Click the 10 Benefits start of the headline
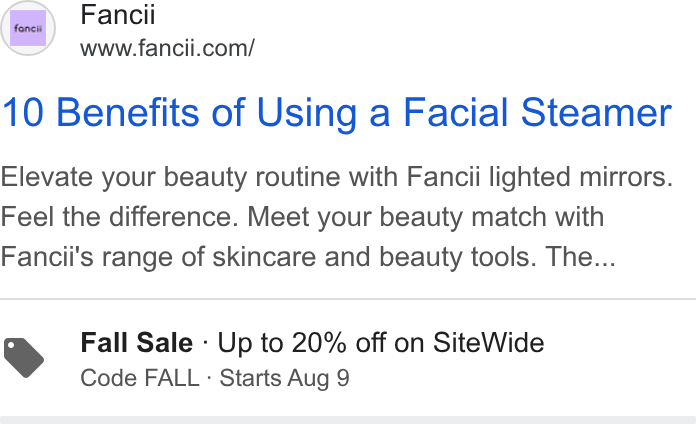Viewport: 696px width, 424px height. tap(100, 112)
